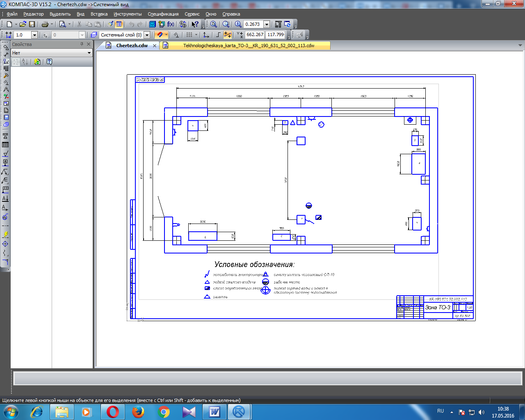This screenshot has height=420, width=525.
Task: Select the text T tool in sidebar
Action: click(x=5, y=136)
